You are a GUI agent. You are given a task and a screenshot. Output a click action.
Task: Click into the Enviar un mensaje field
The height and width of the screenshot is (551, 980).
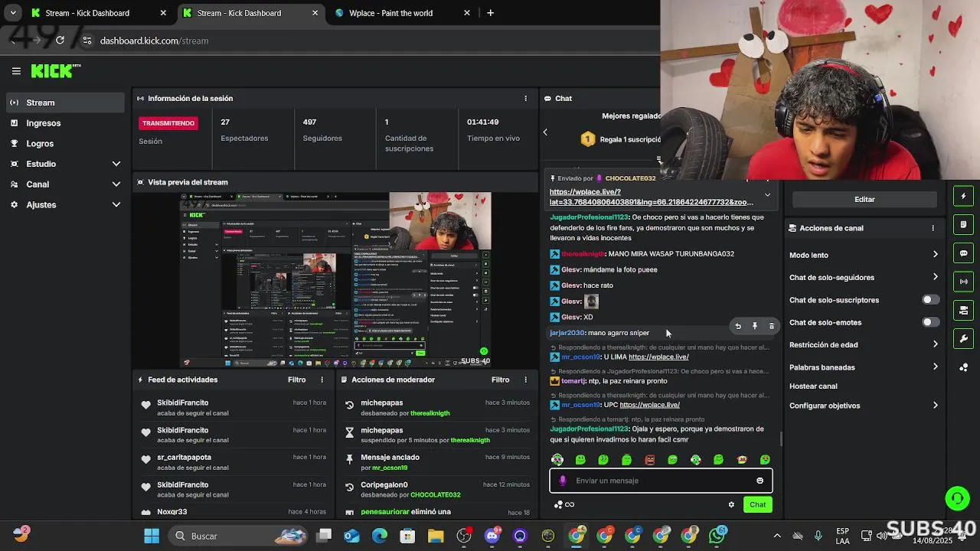tap(661, 481)
